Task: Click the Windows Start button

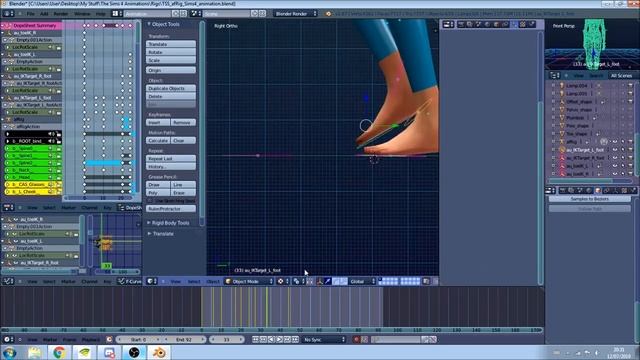Action: coord(9,352)
